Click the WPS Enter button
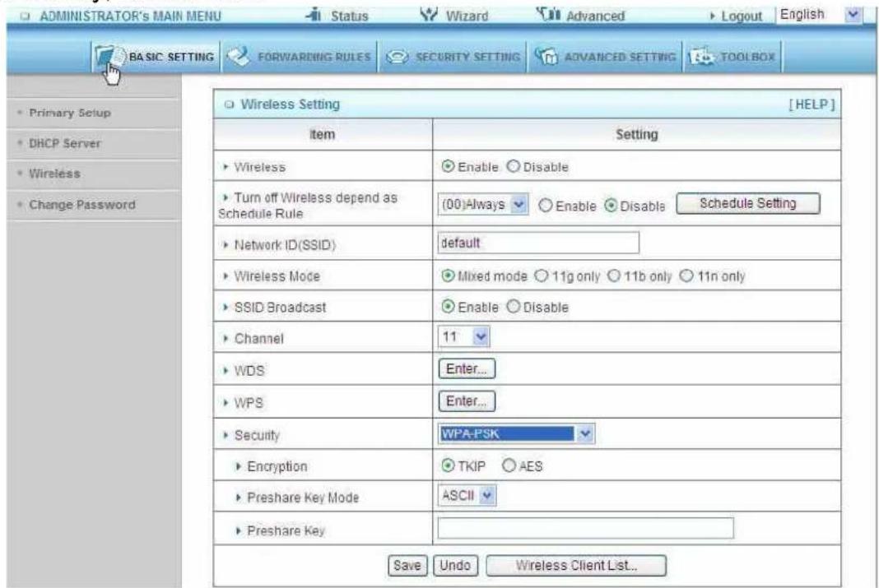 [467, 401]
